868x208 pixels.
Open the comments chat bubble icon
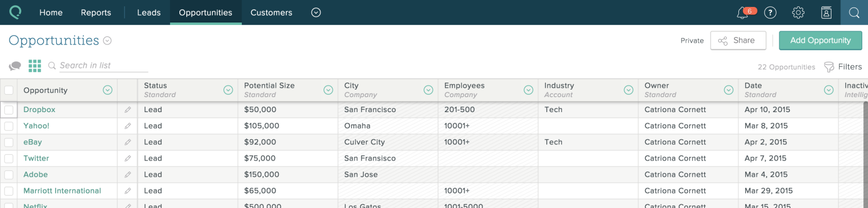tap(15, 66)
